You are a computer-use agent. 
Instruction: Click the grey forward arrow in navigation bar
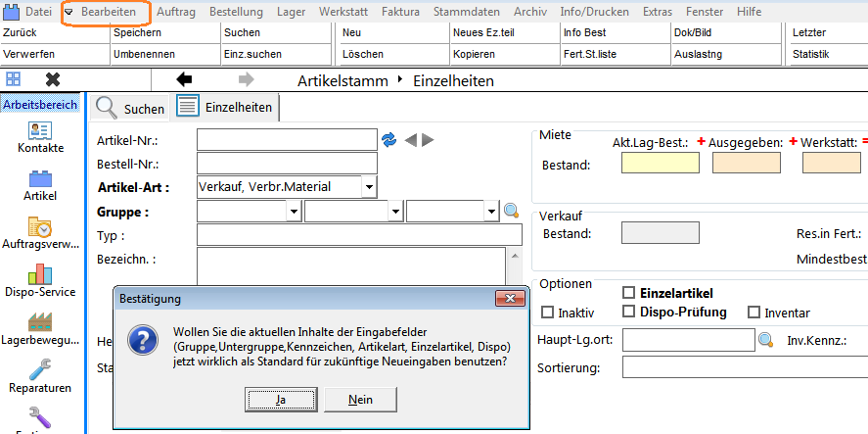[x=246, y=79]
